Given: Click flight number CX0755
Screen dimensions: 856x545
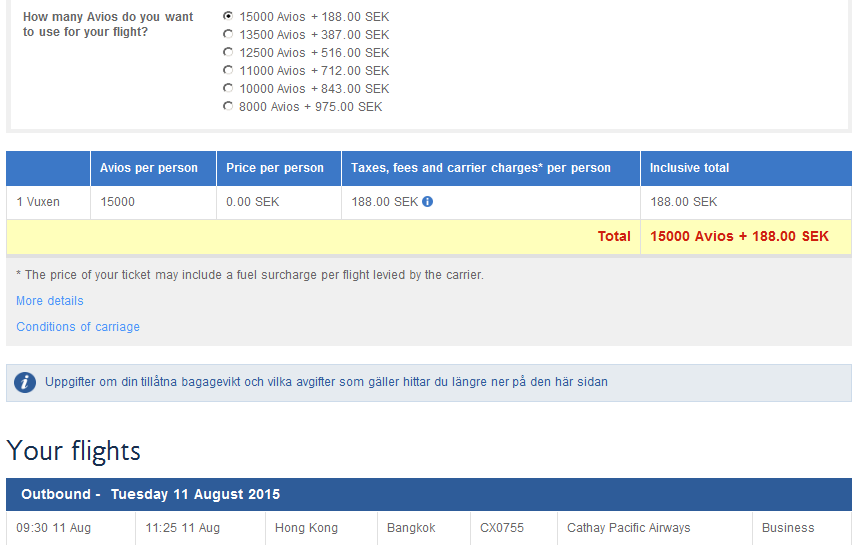Looking at the screenshot, I should [x=502, y=528].
